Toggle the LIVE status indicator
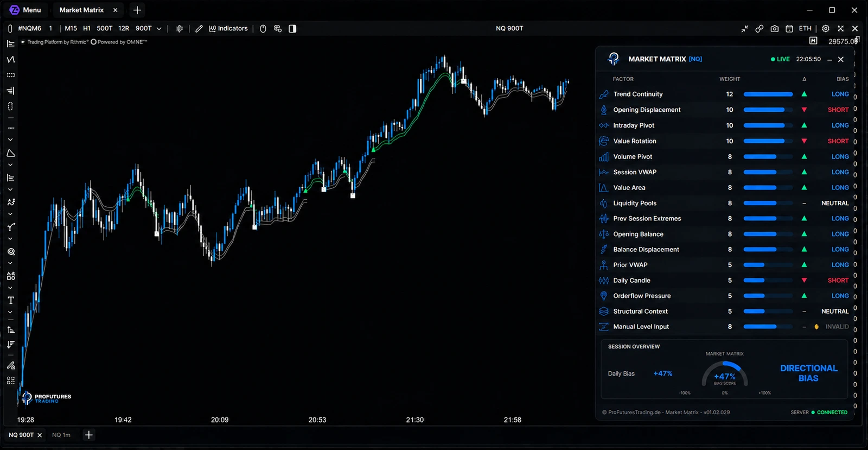The image size is (868, 450). (780, 59)
